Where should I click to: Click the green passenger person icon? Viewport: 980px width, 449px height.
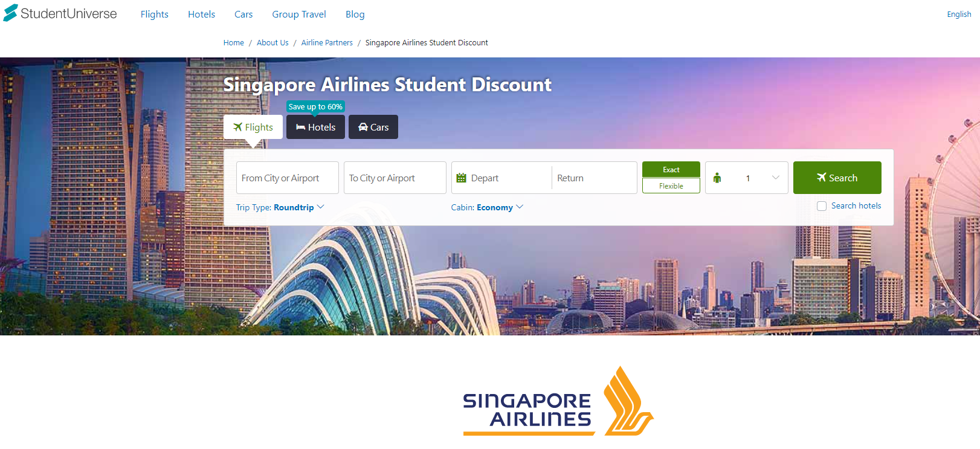717,178
